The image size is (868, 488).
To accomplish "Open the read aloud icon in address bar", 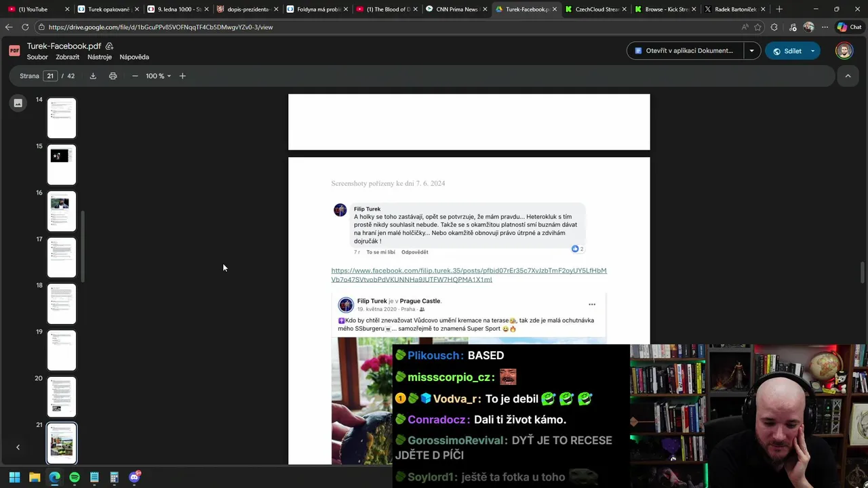I will click(745, 27).
